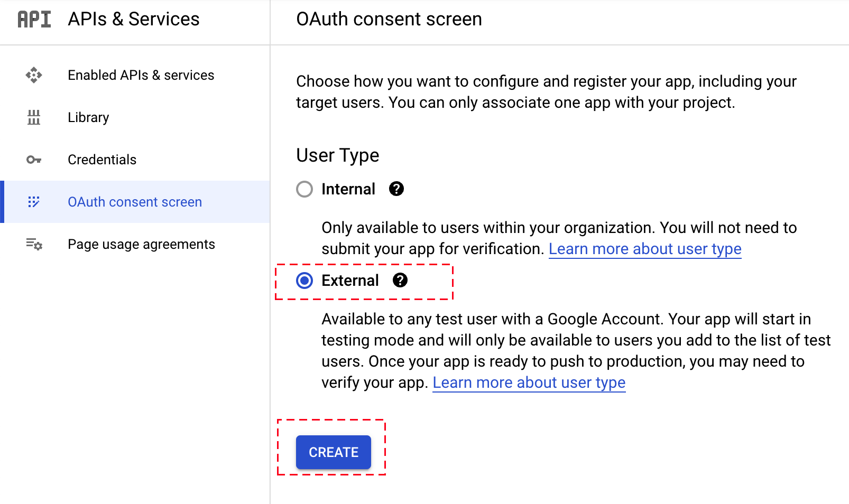
Task: Click the API logo icon
Action: tap(34, 19)
